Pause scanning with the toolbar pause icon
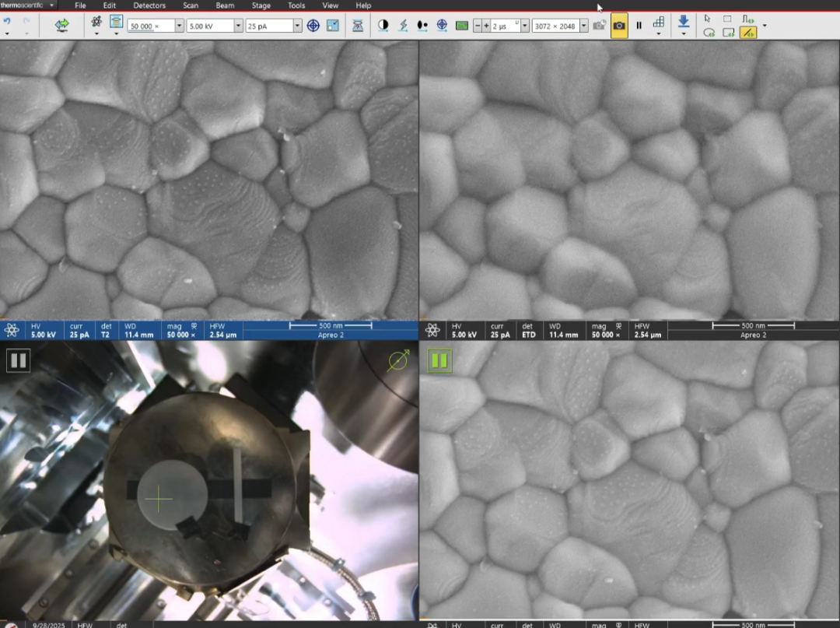The image size is (840, 628). tap(639, 25)
